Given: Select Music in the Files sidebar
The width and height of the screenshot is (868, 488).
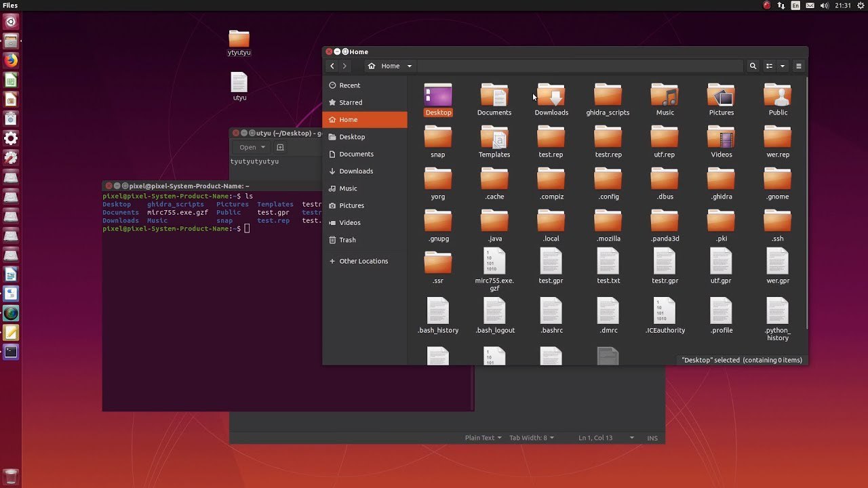Looking at the screenshot, I should pos(365,188).
